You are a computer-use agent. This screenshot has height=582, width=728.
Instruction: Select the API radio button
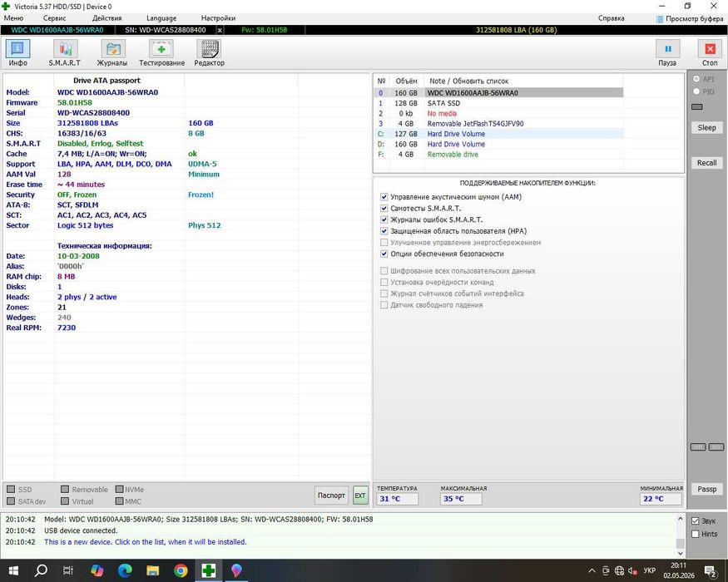(696, 79)
